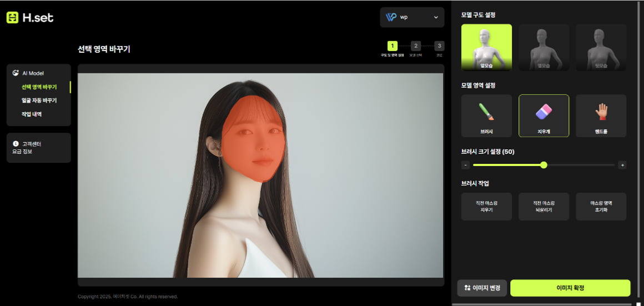The image size is (644, 306).
Task: Select the 핸드툴 (hand) tool
Action: 601,116
